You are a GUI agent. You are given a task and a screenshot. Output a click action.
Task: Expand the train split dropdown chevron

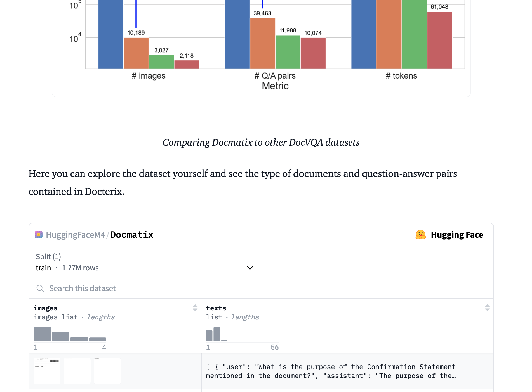(250, 268)
